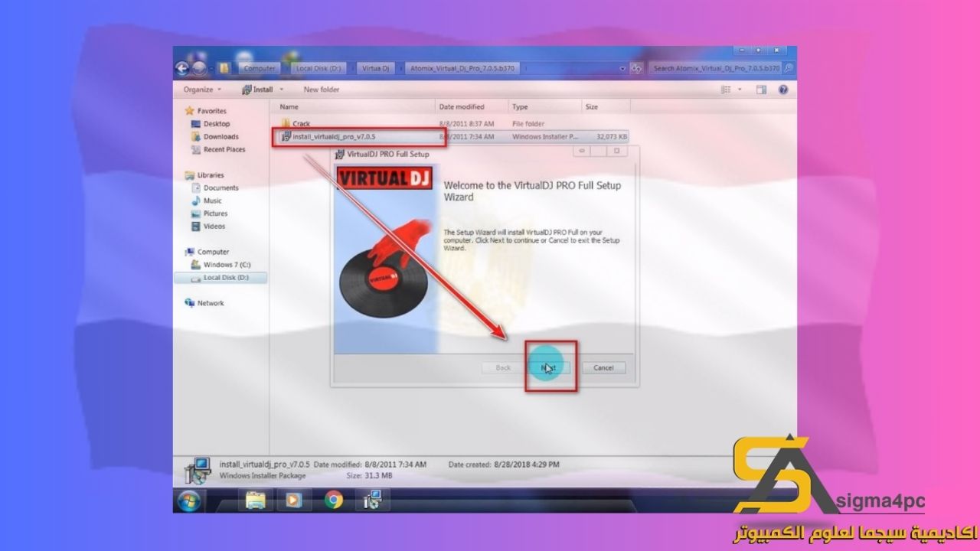Sort by the Type column header
The image size is (980, 551).
[x=545, y=107]
